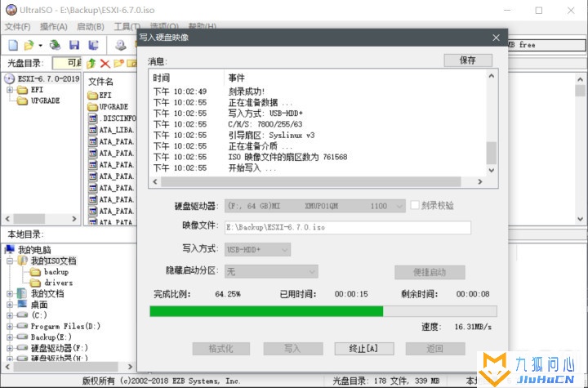The height and width of the screenshot is (388, 588).
Task: Click the New folder star icon
Action: [x=118, y=63]
